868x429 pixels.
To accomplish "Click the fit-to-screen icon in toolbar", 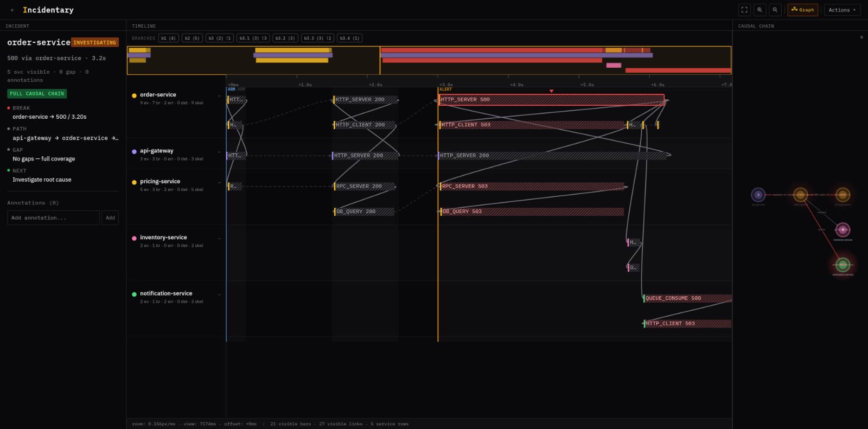I will tap(744, 10).
